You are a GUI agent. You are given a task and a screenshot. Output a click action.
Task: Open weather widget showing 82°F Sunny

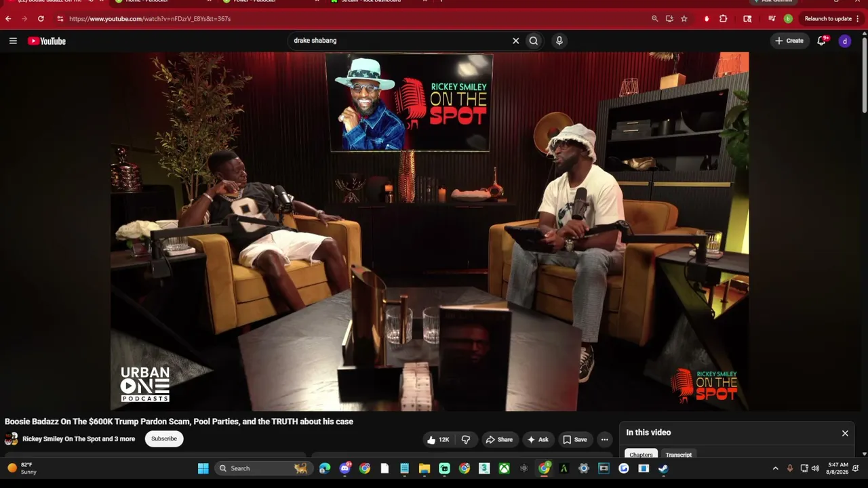pyautogui.click(x=22, y=468)
